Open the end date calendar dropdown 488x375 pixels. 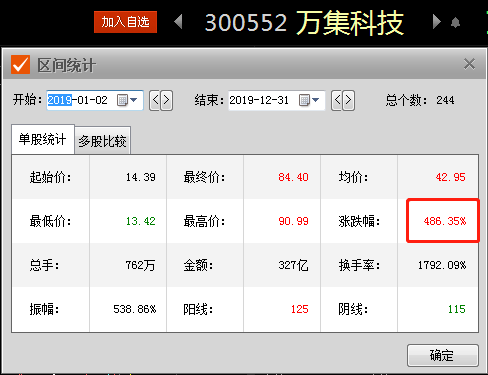pos(309,100)
